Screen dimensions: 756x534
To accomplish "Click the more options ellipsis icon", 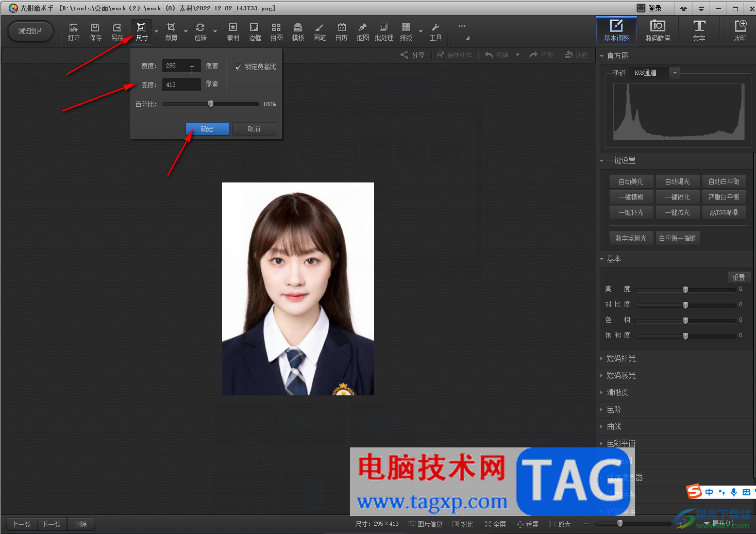I will pyautogui.click(x=462, y=26).
